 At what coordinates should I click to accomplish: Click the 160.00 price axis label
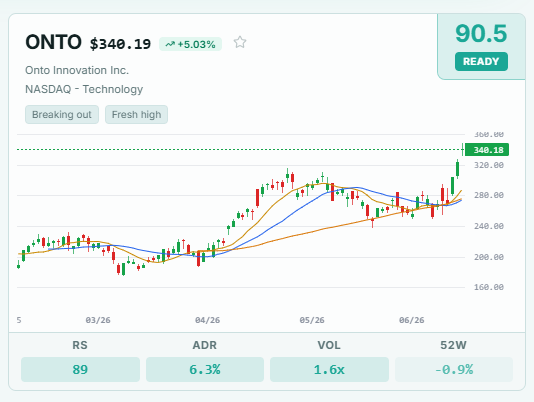coord(489,287)
